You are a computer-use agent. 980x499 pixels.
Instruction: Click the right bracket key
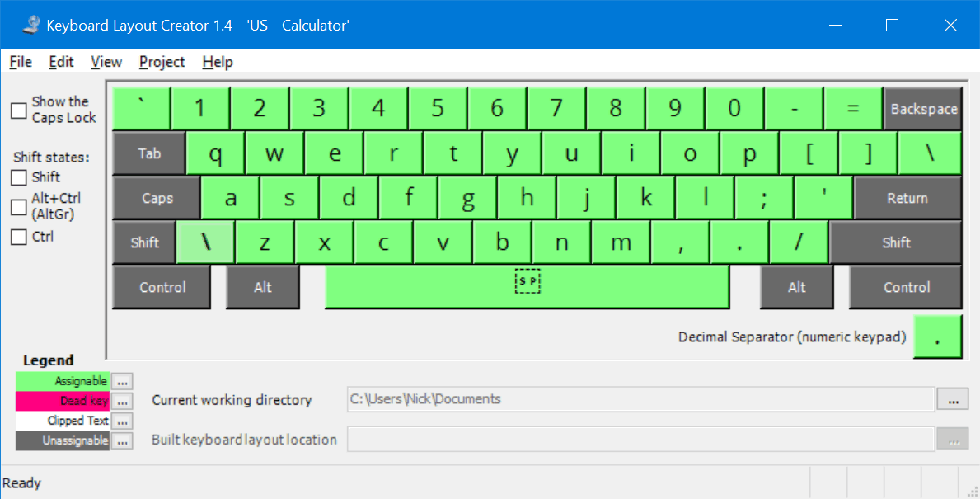(x=868, y=153)
